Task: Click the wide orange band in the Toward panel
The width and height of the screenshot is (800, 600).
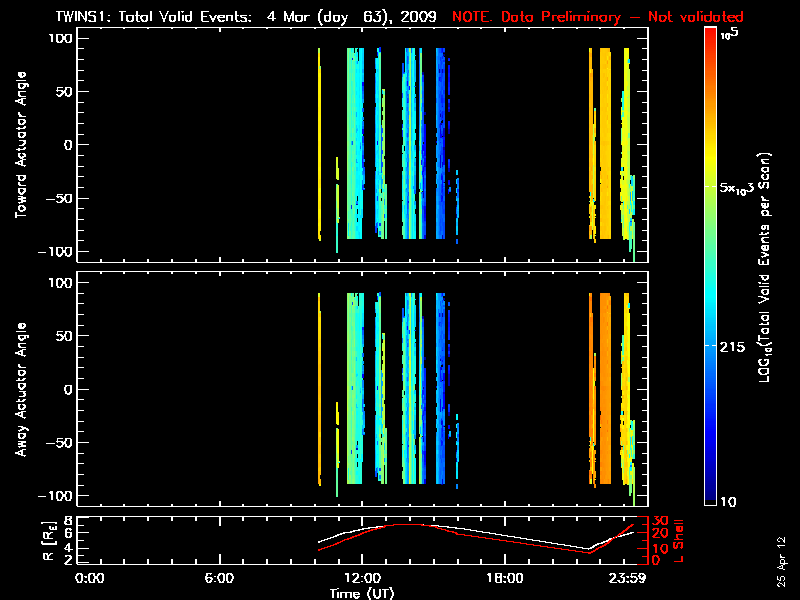Action: pos(605,145)
